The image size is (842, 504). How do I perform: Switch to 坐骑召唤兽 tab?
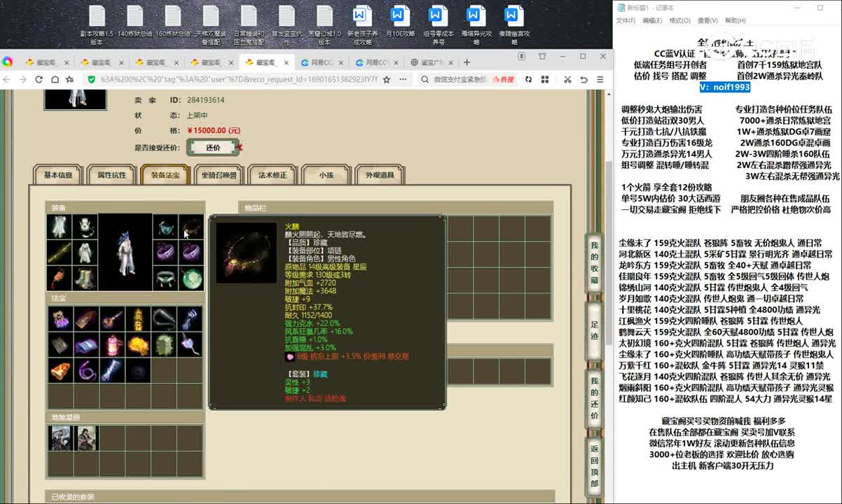[219, 175]
